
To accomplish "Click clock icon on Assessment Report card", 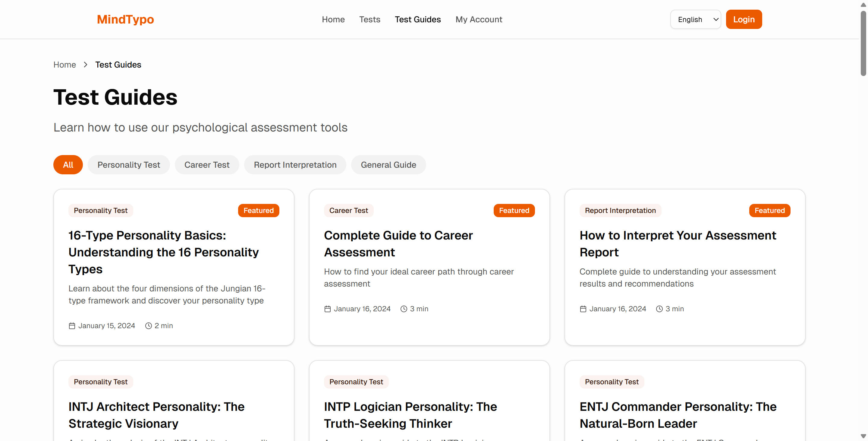I will [x=659, y=309].
